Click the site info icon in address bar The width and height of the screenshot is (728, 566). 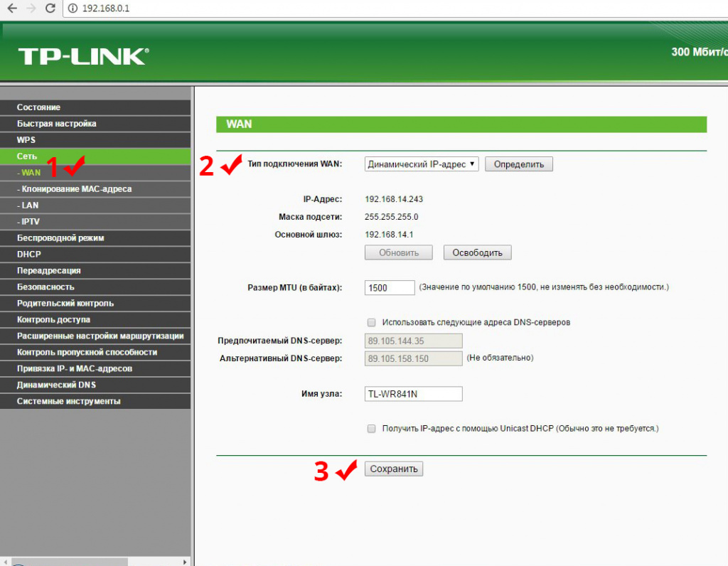point(73,9)
